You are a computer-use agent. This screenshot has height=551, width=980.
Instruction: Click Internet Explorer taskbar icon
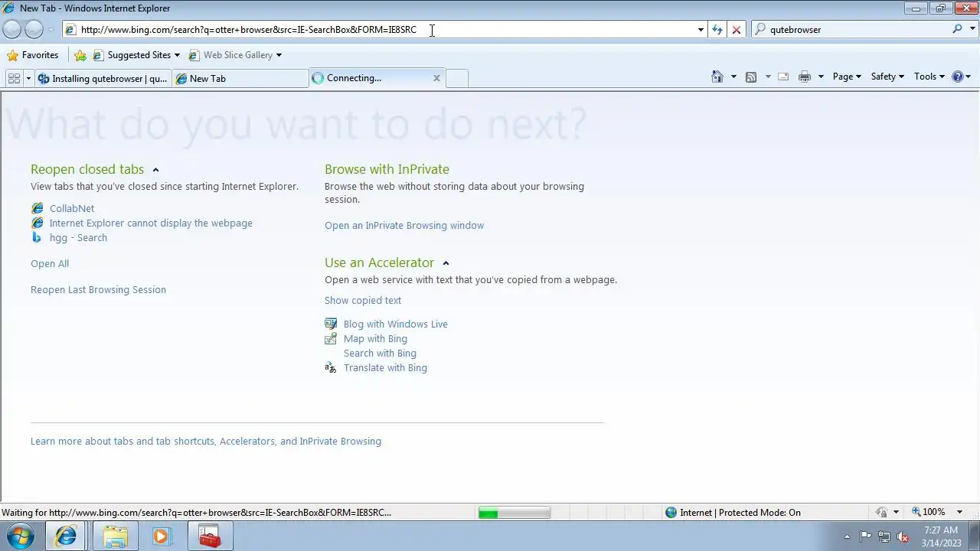66,536
